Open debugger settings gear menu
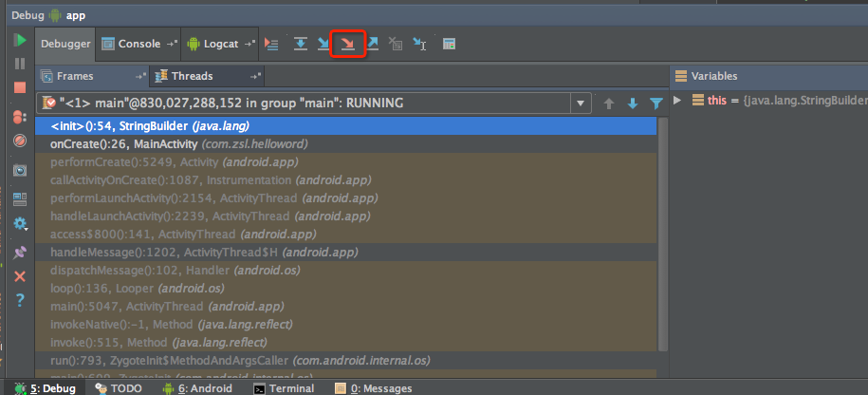The image size is (868, 395). 20,223
